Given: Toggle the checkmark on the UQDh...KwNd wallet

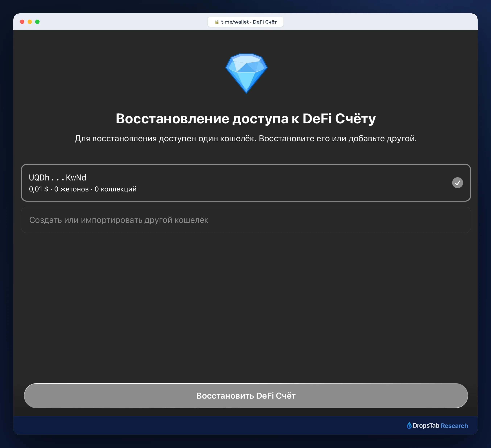Looking at the screenshot, I should point(457,183).
